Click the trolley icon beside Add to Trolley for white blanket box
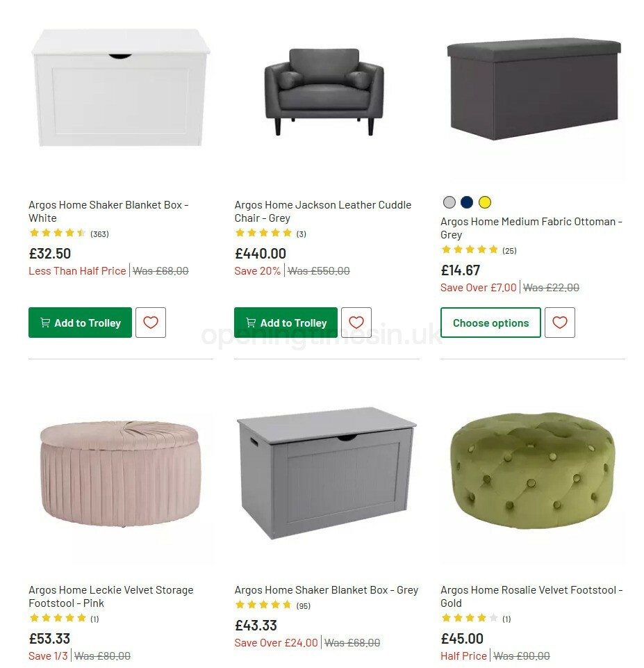644x668 pixels. click(44, 322)
